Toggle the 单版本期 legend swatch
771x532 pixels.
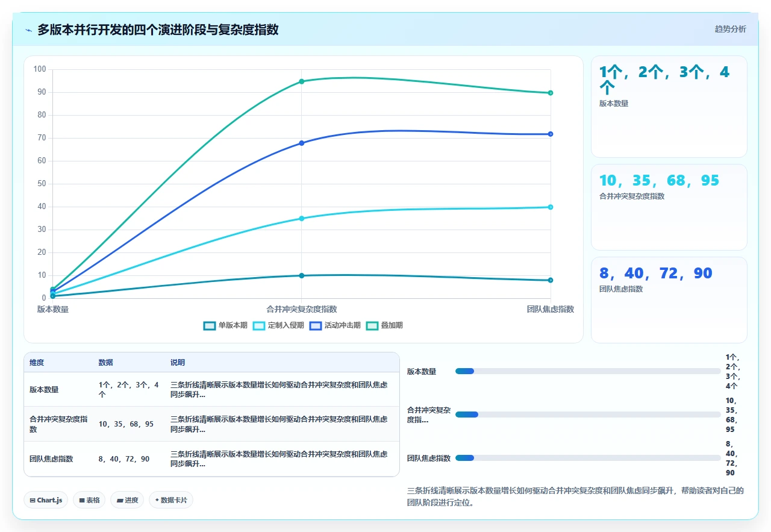tap(210, 325)
